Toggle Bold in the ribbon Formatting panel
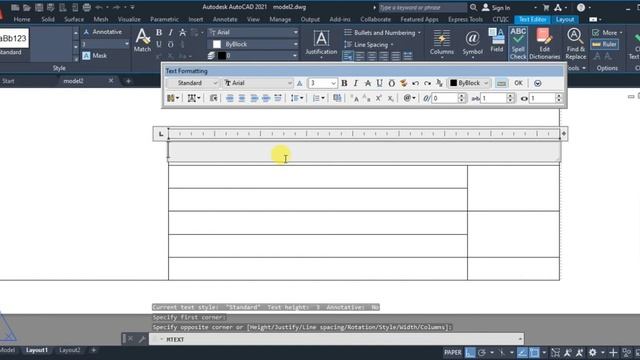 coord(159,33)
